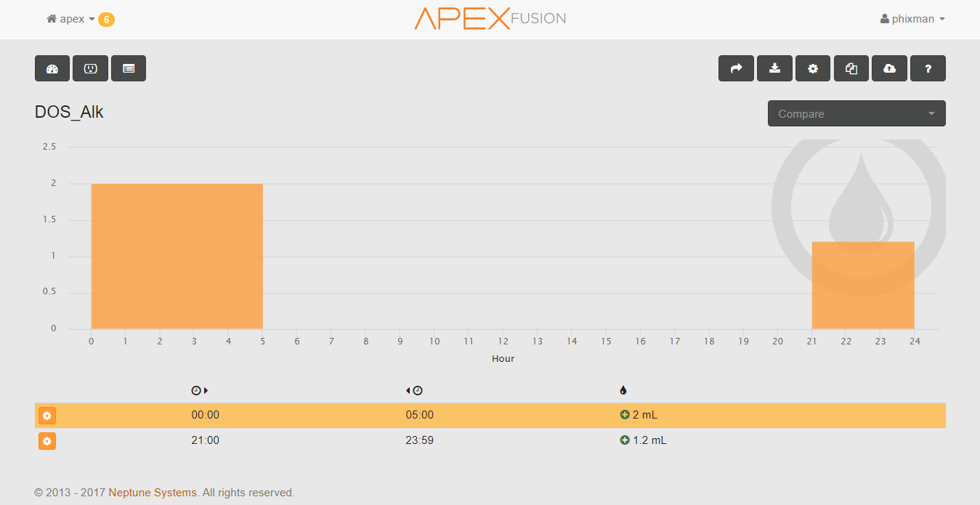
Task: Follow the Neptune Systems footer link
Action: coord(153,493)
